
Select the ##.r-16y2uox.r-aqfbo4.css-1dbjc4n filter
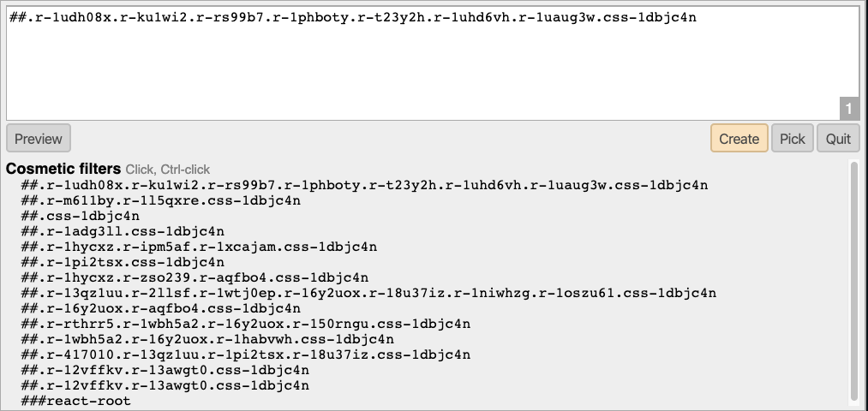point(161,308)
